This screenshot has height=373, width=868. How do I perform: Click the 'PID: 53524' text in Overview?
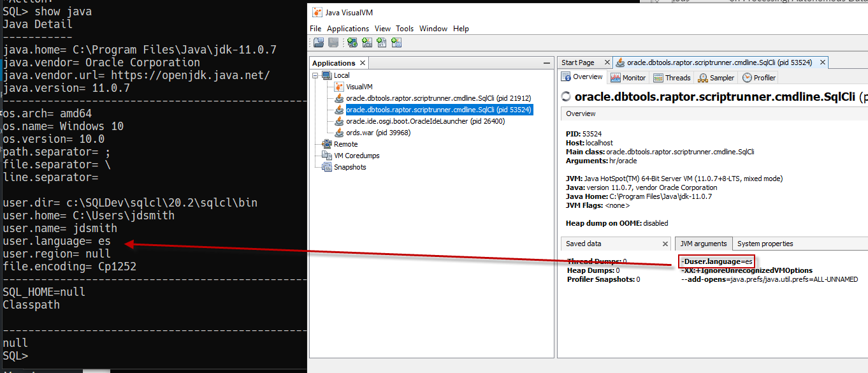point(582,134)
